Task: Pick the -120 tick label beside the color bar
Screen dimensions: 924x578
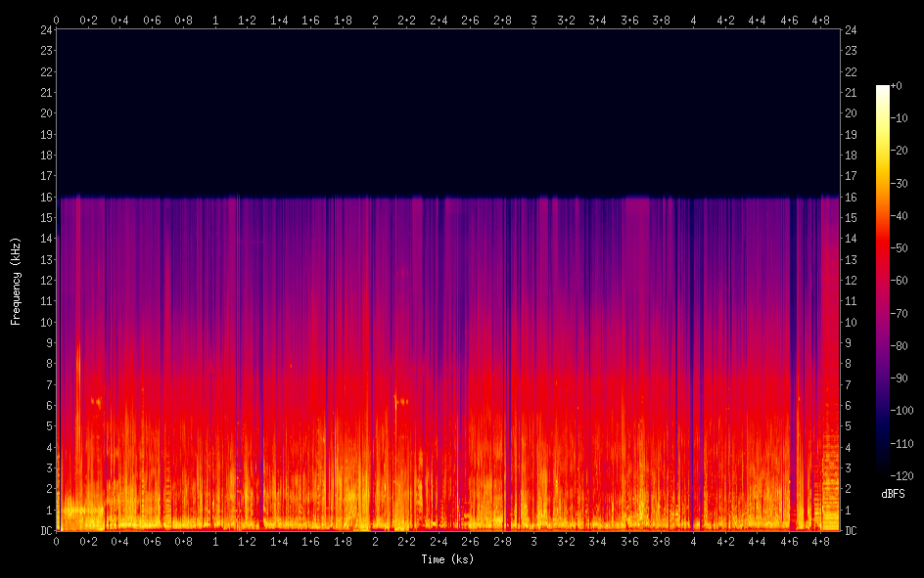Action: 901,476
